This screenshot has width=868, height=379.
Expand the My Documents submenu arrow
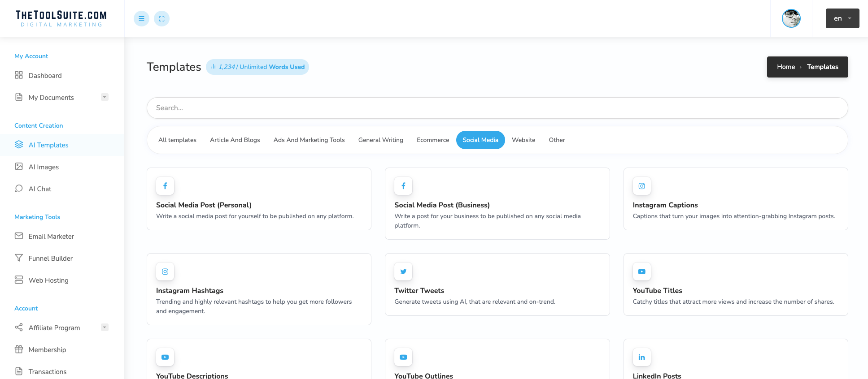(x=105, y=97)
